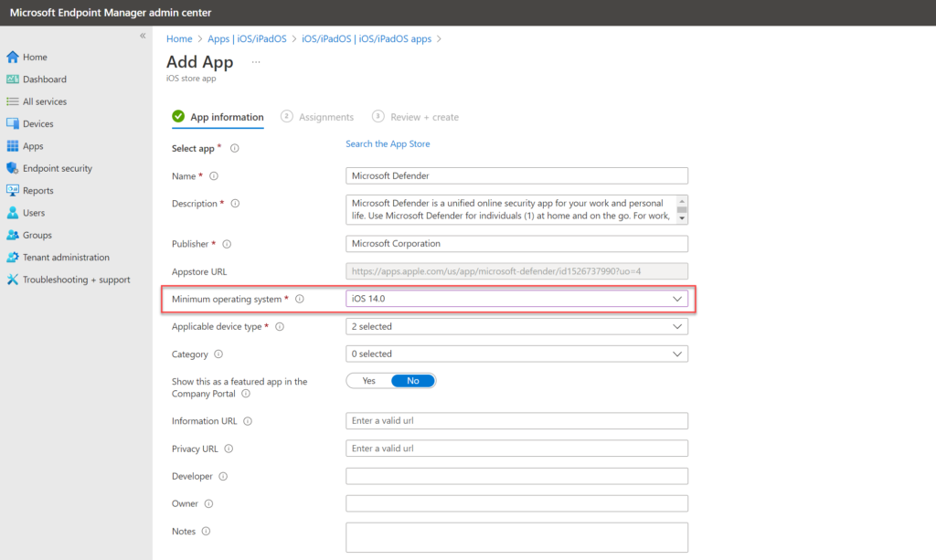Open the Category dropdown

pos(516,354)
